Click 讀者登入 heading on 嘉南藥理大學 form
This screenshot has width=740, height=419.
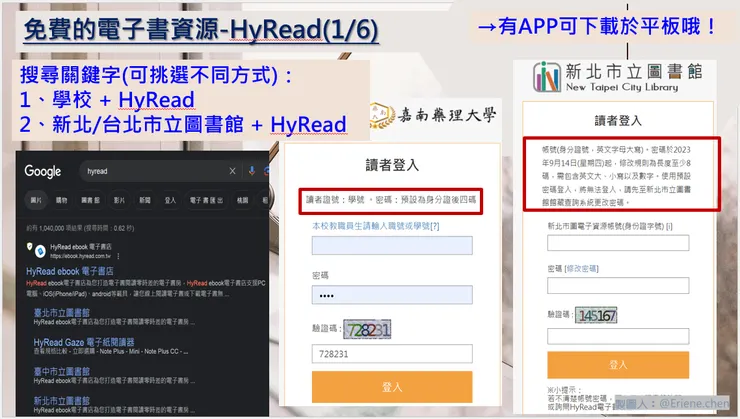coord(392,165)
